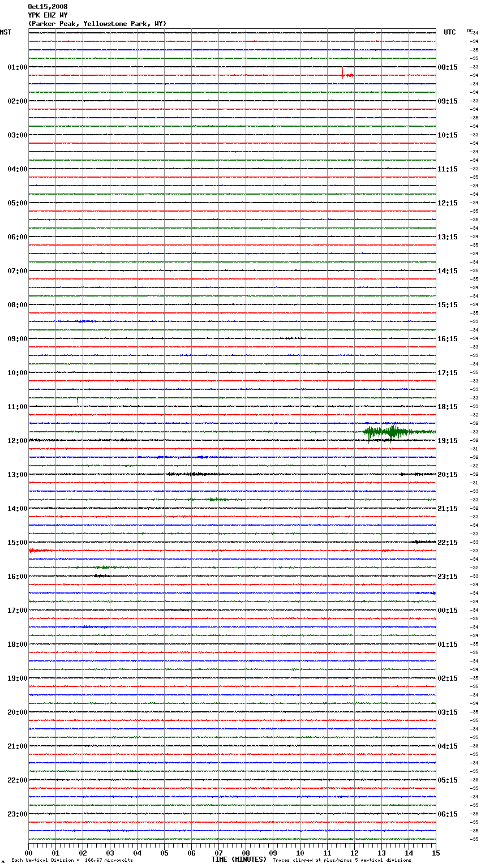
Task: Click the 07:00 MST time label
Action: coord(18,271)
